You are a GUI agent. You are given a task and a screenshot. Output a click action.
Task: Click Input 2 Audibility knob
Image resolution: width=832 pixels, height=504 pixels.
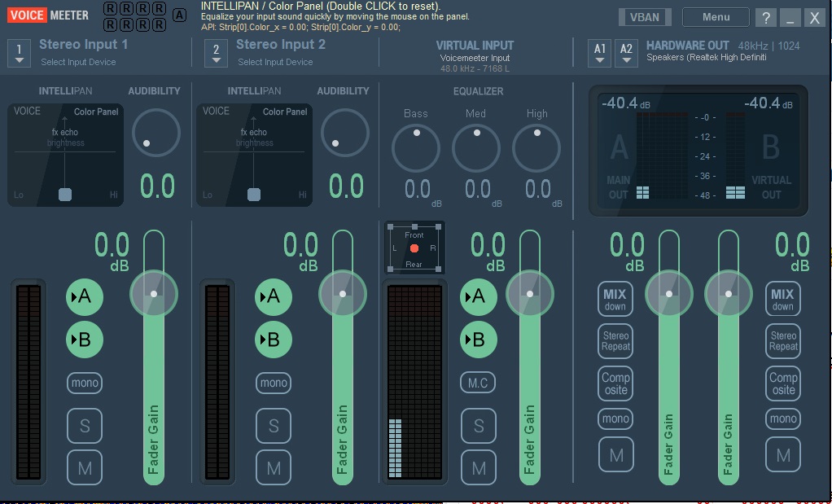(x=345, y=133)
